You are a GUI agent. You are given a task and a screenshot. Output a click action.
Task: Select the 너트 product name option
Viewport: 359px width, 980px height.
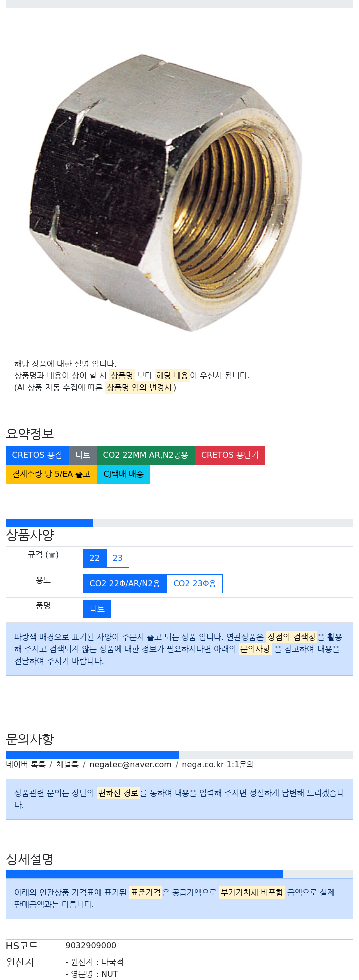click(x=97, y=609)
